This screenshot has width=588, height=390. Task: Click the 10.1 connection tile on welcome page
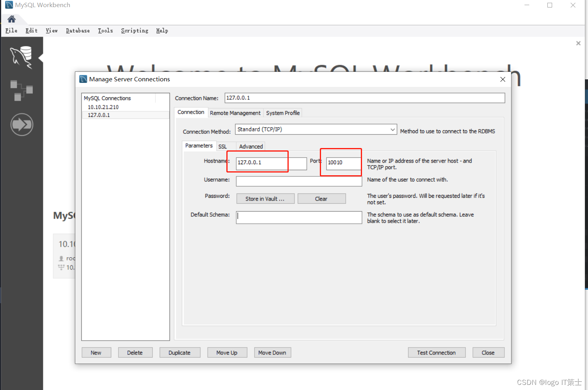pos(64,256)
